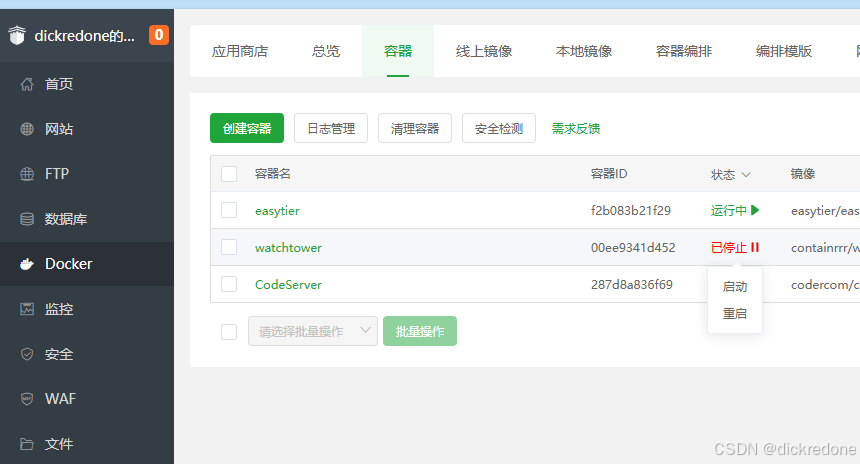Click the red paused icon for watchtower
Image resolution: width=860 pixels, height=464 pixels.
[x=755, y=247]
